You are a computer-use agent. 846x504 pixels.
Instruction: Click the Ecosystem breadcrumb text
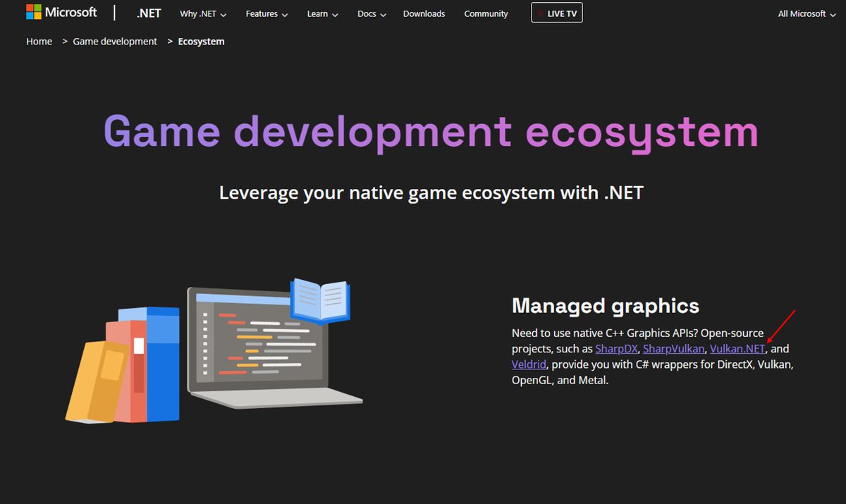201,42
